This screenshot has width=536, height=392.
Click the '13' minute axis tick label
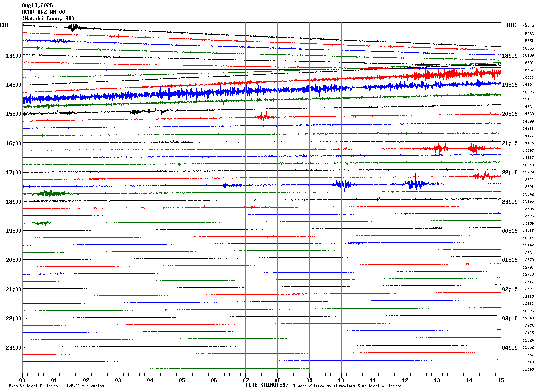(437, 380)
